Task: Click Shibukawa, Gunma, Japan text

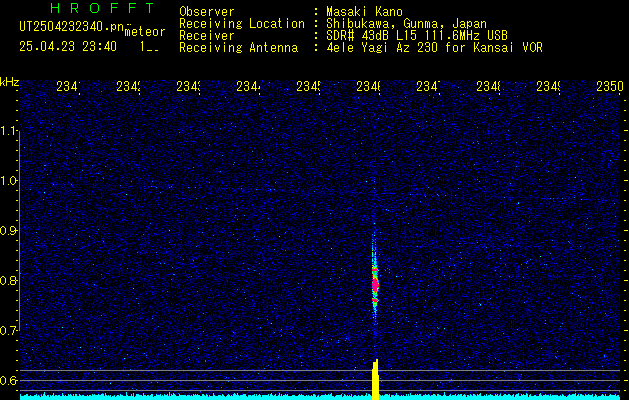Action: (406, 24)
